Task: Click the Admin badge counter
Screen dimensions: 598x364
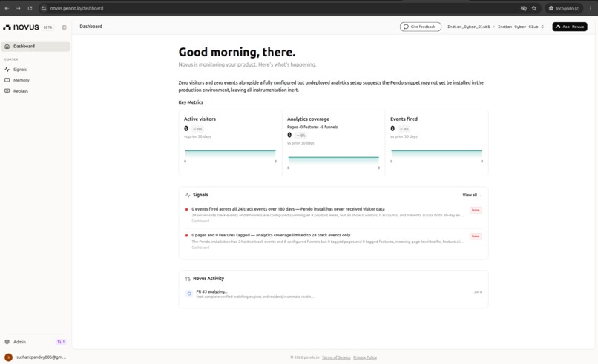Action: tap(61, 342)
